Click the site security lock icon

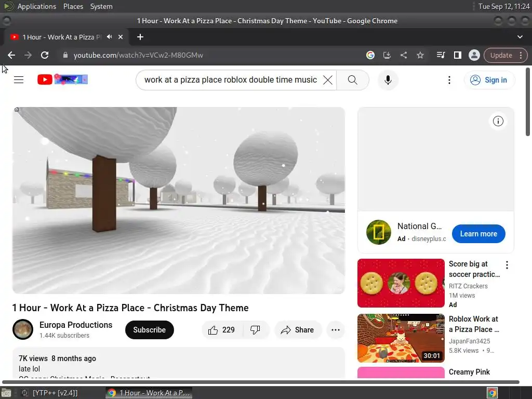(65, 55)
